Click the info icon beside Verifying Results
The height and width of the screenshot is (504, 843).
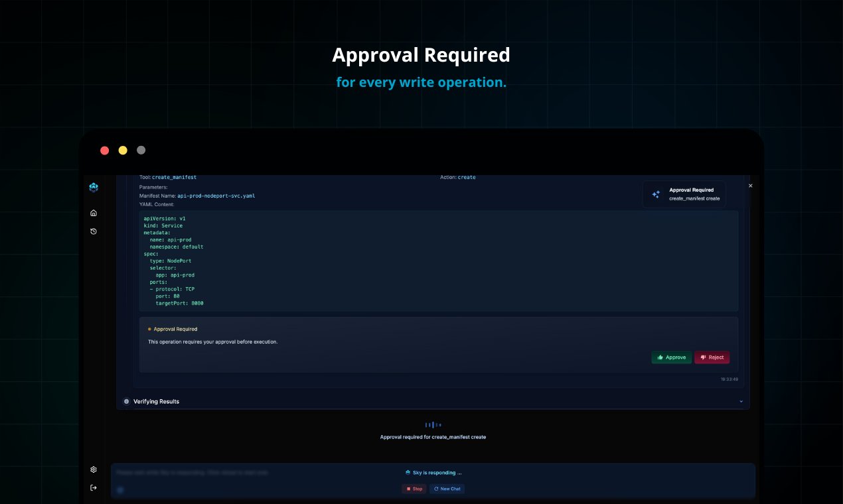point(126,401)
